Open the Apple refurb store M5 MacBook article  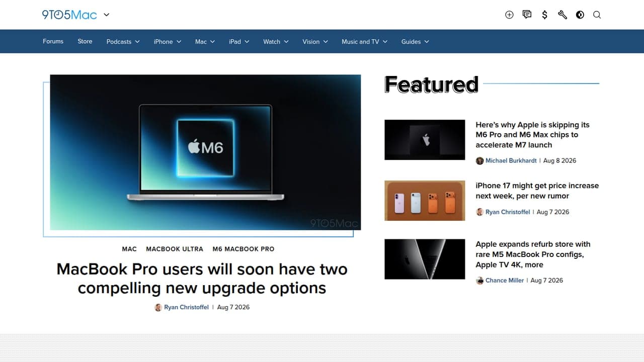[x=533, y=254]
